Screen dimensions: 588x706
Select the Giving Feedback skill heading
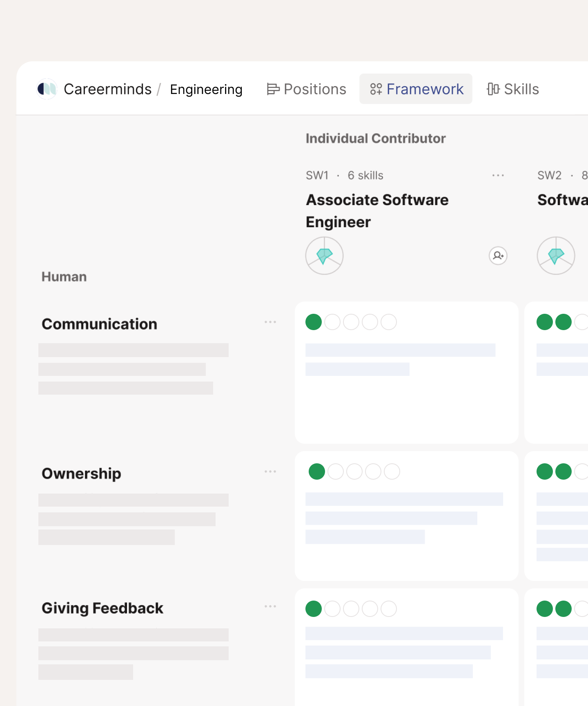102,608
